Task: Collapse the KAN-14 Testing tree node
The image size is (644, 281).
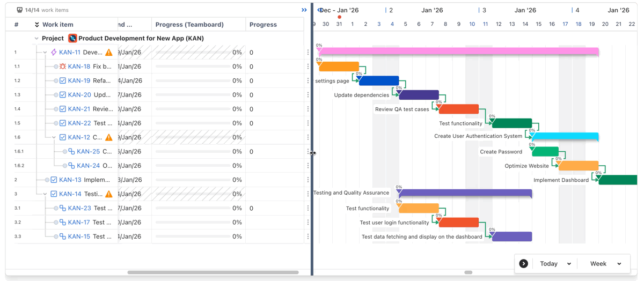Action: 45,194
